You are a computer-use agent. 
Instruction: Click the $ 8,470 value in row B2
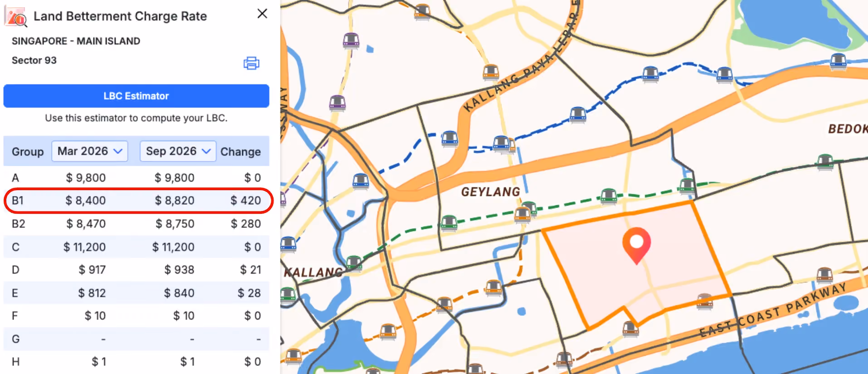[86, 224]
